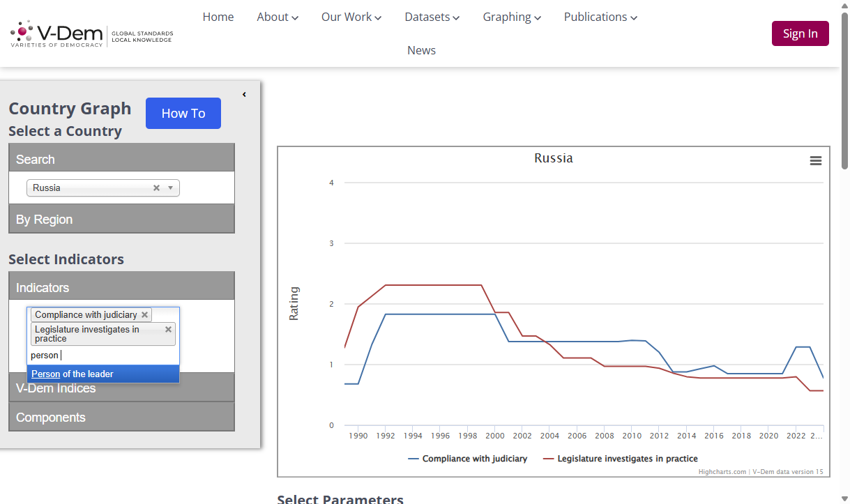Open the Russia country dropdown arrow
Viewport: 850px width, 504px height.
(170, 188)
